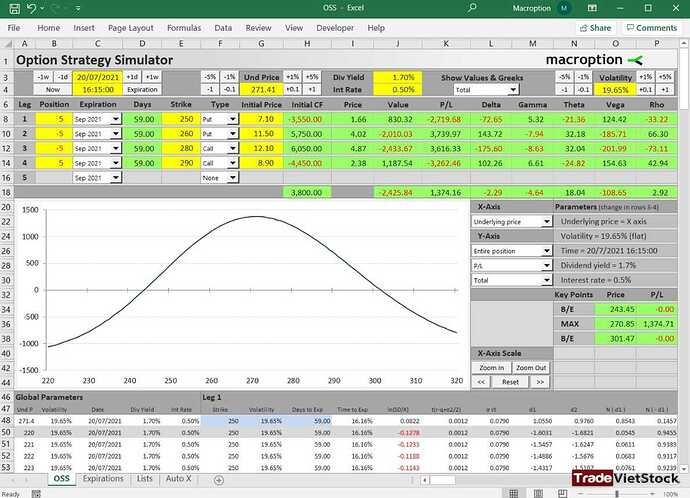Click the Zoom In button
This screenshot has height=498, width=690.
point(492,368)
